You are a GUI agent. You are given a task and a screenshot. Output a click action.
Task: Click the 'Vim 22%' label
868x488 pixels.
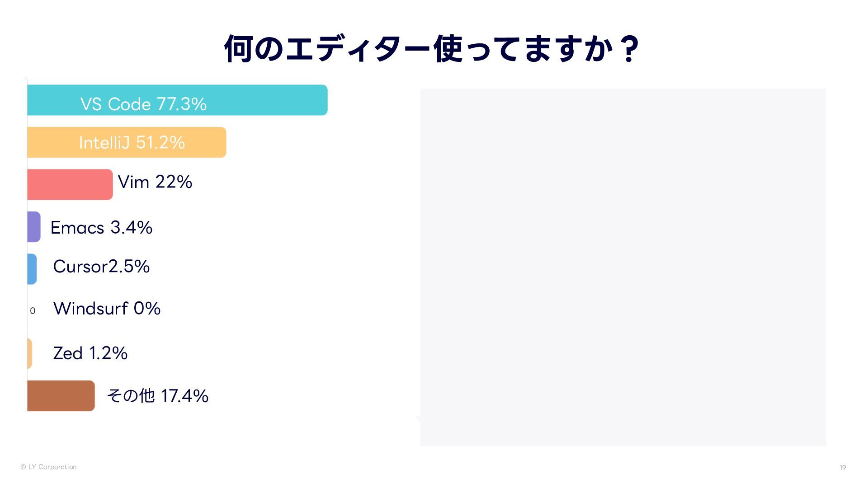coord(155,182)
